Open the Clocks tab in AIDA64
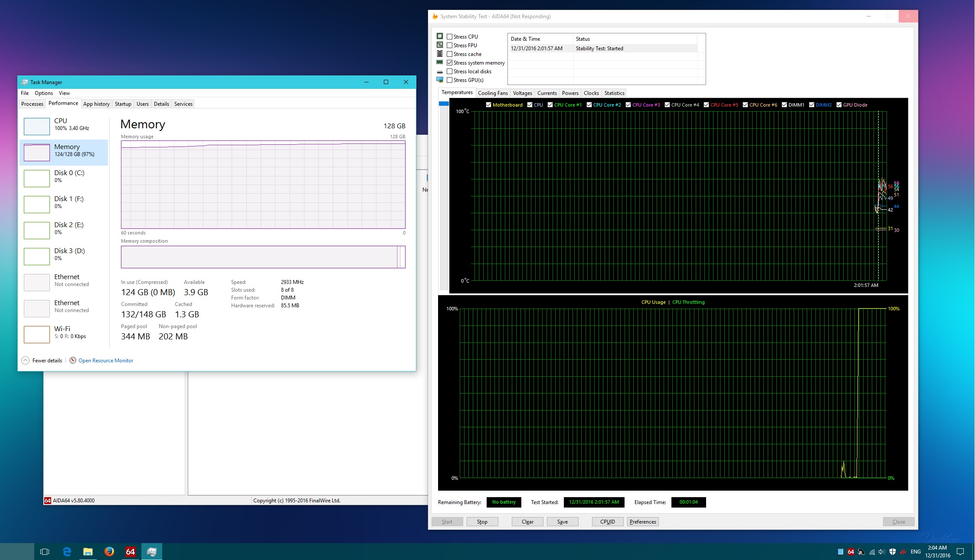The image size is (975, 560). 591,93
